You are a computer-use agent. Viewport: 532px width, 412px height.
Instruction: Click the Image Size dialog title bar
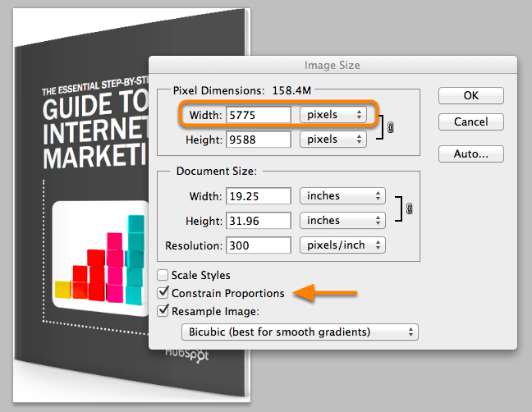tap(332, 65)
